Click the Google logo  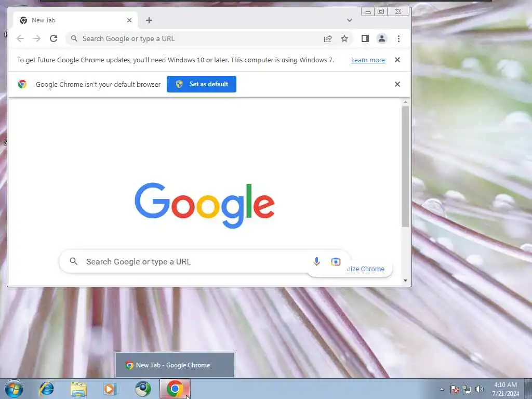205,205
